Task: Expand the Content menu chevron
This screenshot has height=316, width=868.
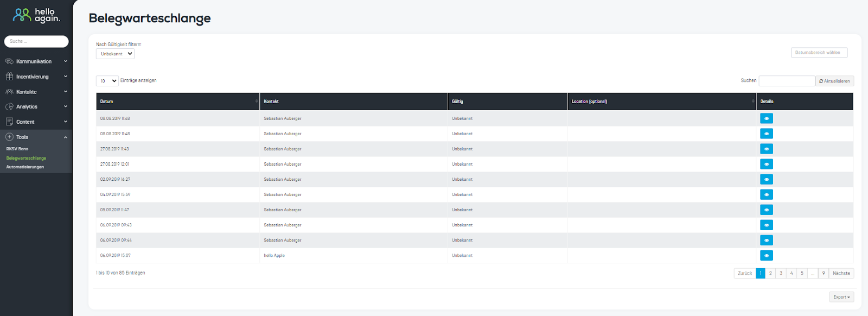Action: 66,122
